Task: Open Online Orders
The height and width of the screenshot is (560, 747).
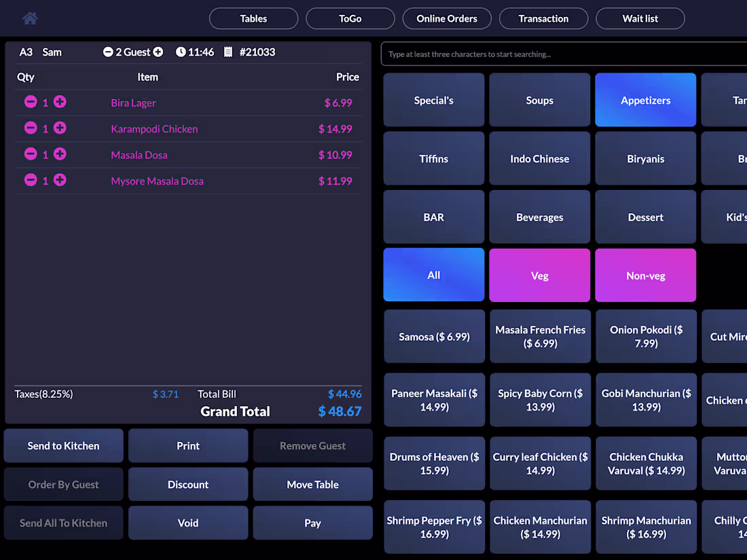Action: [x=447, y=18]
